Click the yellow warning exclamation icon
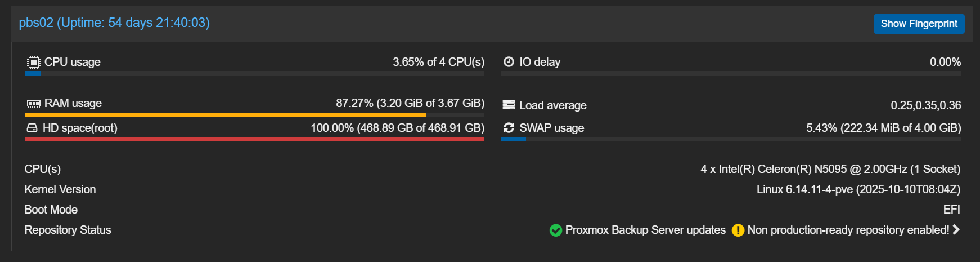Screen dimensions: 980x262 pos(738,230)
